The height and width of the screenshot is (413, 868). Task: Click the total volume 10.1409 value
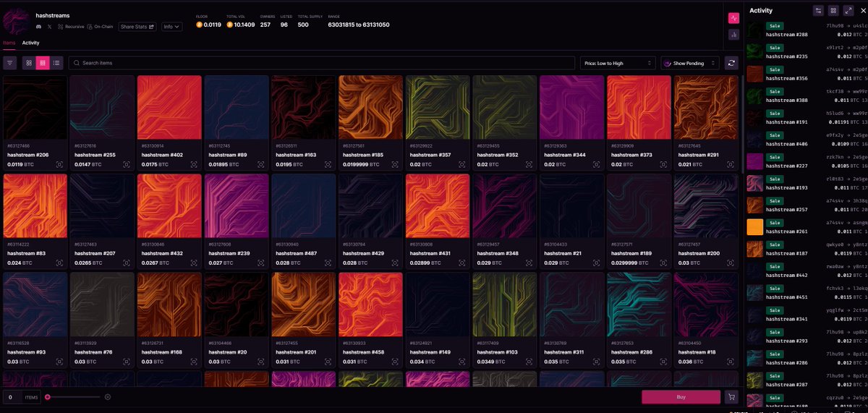click(244, 25)
